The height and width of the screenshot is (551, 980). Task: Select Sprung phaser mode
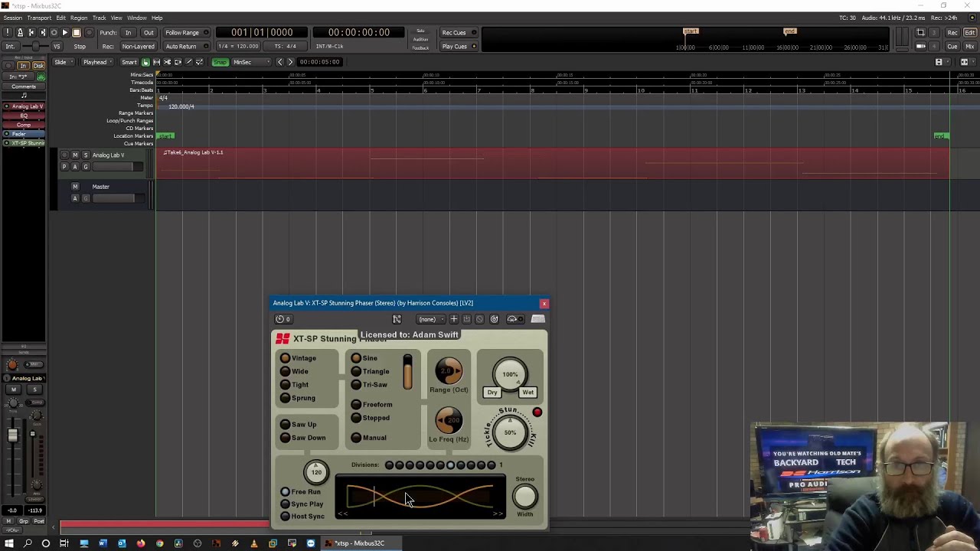tap(298, 398)
